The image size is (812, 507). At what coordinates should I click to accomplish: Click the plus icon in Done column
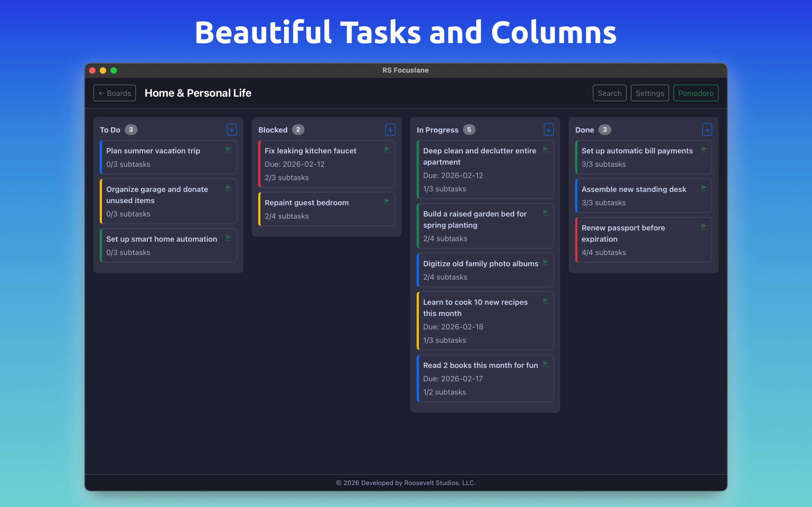coord(707,130)
